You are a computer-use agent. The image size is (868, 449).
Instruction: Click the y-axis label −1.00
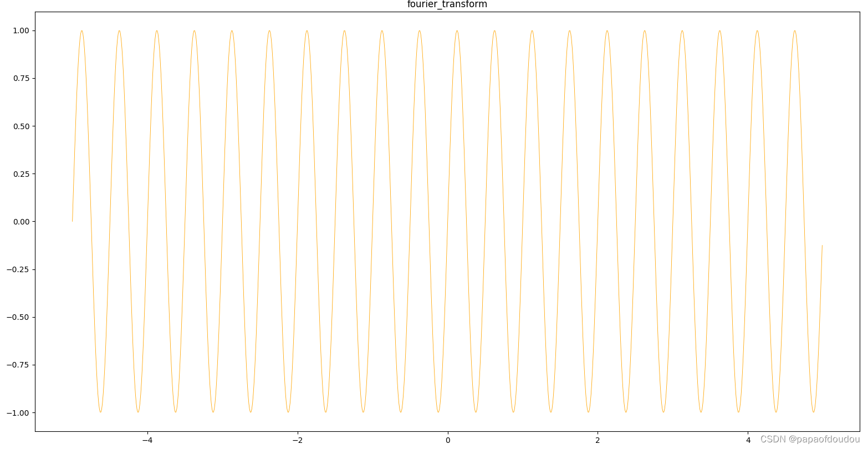tap(17, 412)
